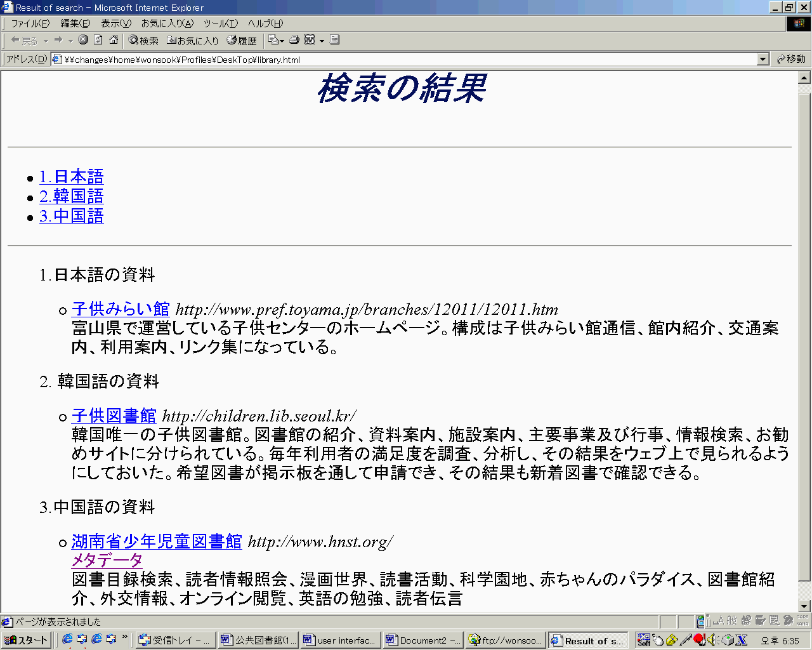Screen dimensions: 812x650
Task: Print the page using the printer icon
Action: (294, 39)
